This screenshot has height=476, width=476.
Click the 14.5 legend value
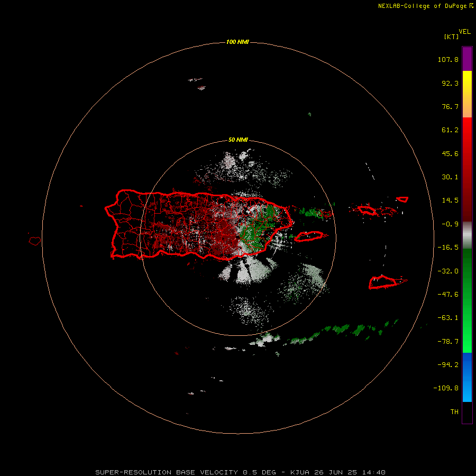450,200
